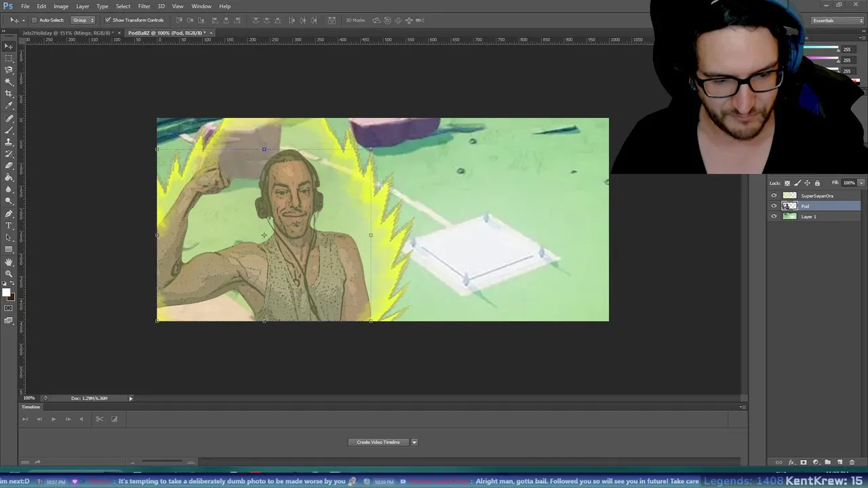This screenshot has width=868, height=488.
Task: Expand the status bar info arrow
Action: pyautogui.click(x=131, y=399)
